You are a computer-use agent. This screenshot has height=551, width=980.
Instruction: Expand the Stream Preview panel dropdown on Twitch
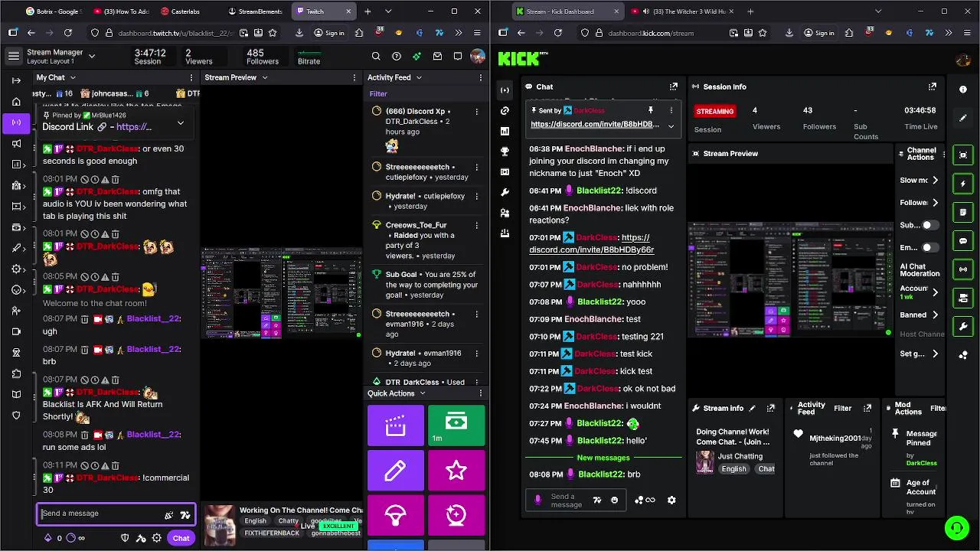[x=263, y=77]
